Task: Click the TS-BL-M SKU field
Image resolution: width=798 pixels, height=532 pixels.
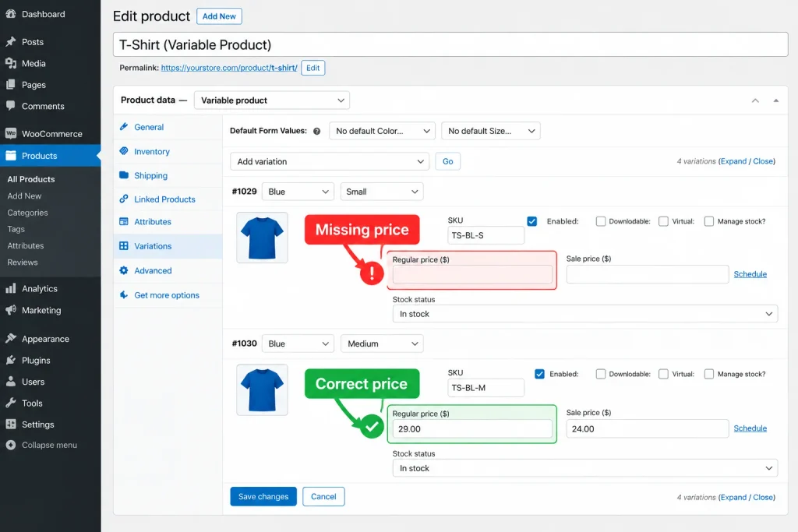Action: click(x=486, y=388)
